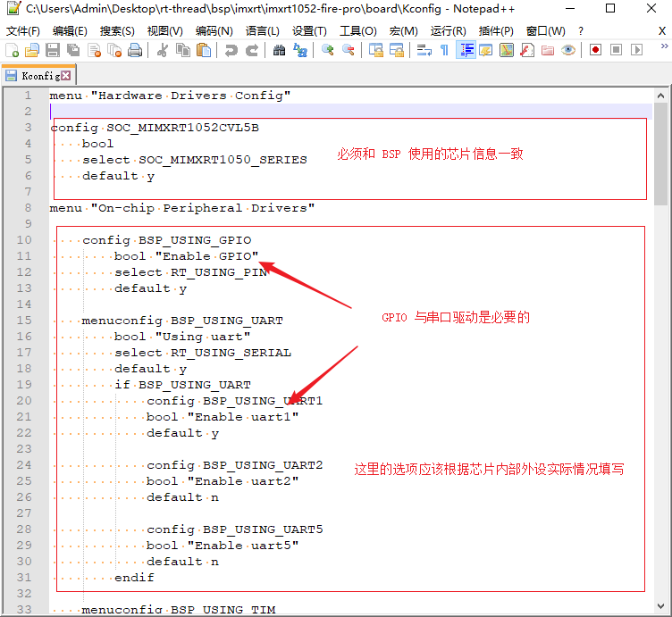Click the Find binoculars icon
This screenshot has width=672, height=617.
(279, 50)
